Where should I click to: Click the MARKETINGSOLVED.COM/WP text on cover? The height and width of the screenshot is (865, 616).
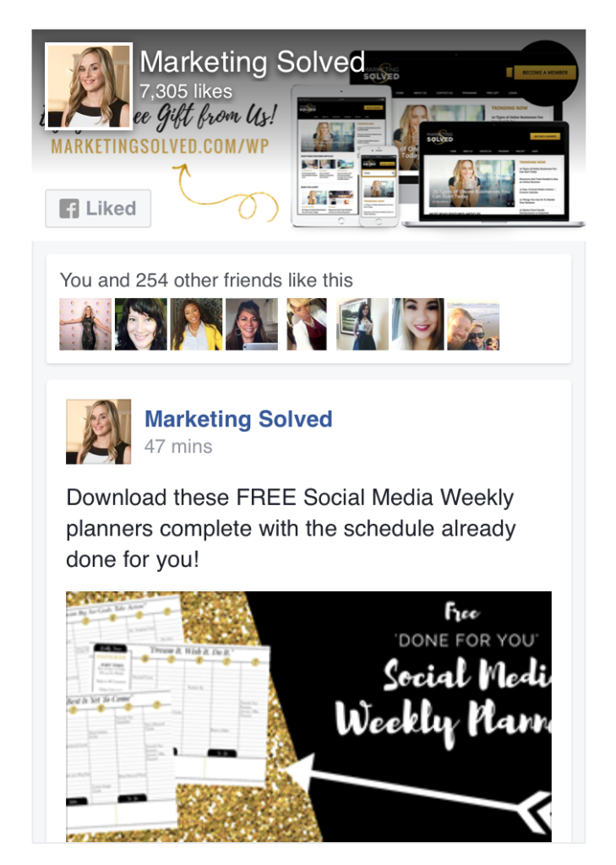[x=160, y=146]
